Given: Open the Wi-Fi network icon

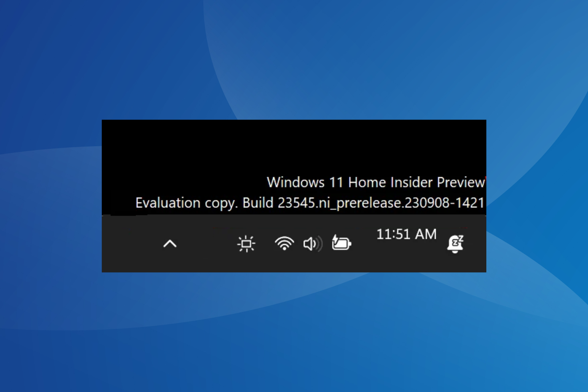Looking at the screenshot, I should tap(285, 243).
